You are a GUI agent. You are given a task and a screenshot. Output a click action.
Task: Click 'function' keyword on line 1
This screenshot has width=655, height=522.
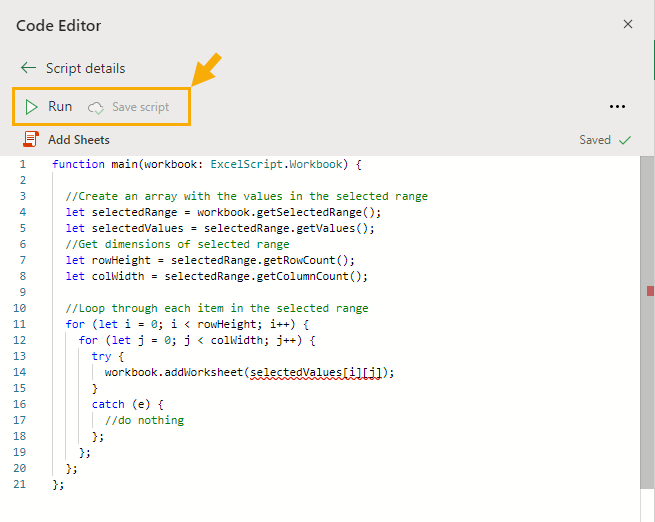[78, 164]
